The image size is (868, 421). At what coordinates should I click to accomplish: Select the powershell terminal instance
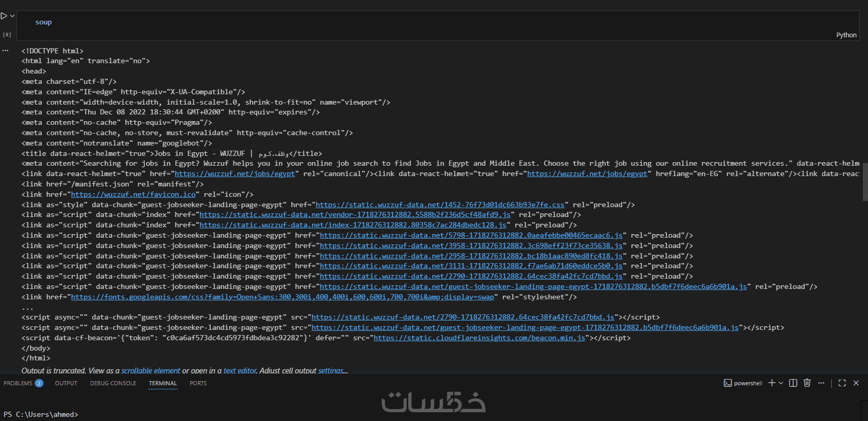click(743, 383)
